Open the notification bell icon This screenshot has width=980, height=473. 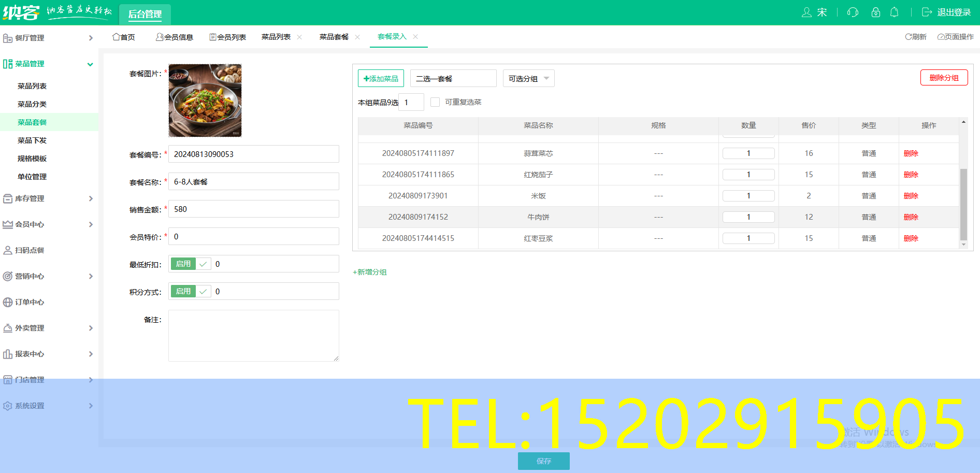(x=894, y=12)
